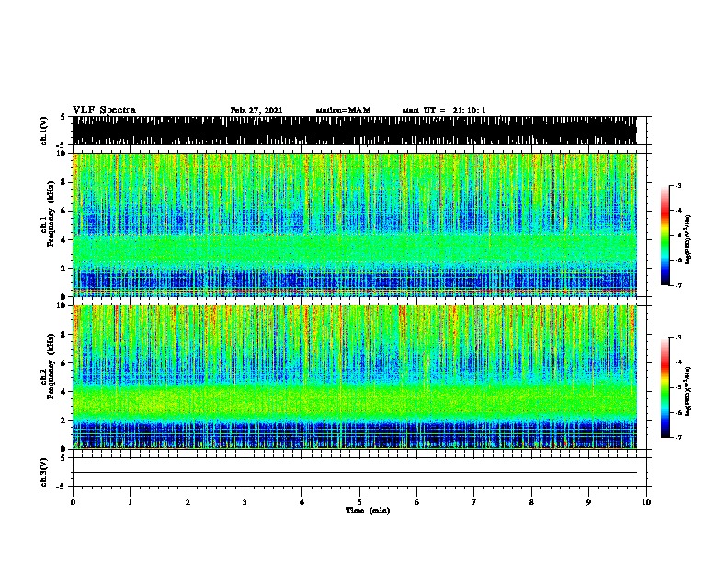Click the ch.3(V) flat-line panel

[x=359, y=472]
